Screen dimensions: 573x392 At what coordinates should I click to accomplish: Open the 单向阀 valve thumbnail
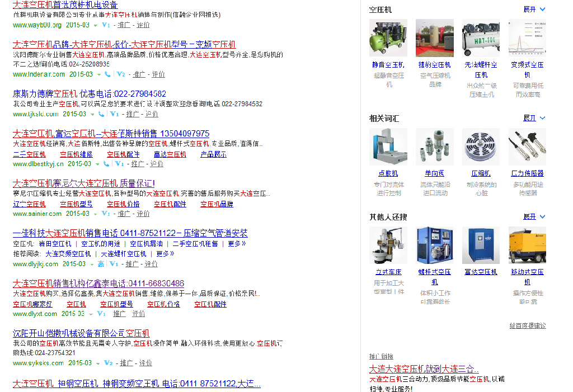[434, 147]
